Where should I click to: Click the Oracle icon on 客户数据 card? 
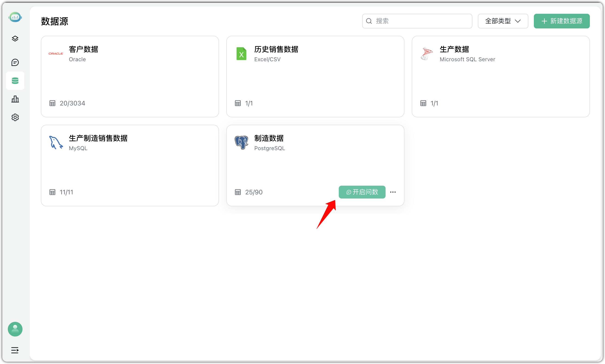click(x=56, y=53)
